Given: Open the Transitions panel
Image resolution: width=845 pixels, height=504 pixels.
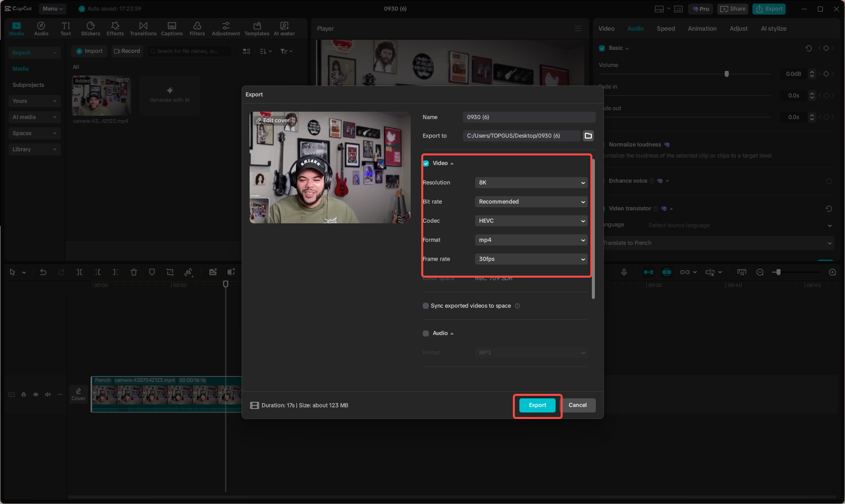Looking at the screenshot, I should pyautogui.click(x=143, y=28).
